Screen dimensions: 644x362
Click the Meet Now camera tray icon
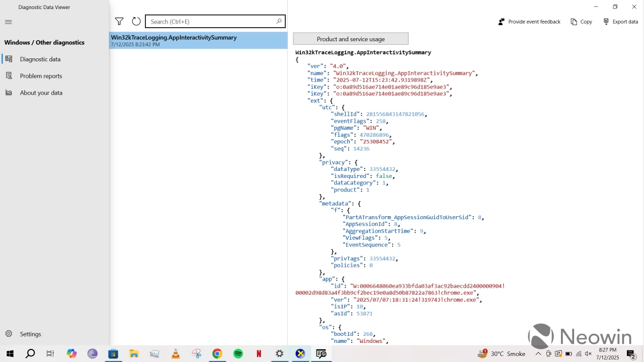pyautogui.click(x=548, y=353)
